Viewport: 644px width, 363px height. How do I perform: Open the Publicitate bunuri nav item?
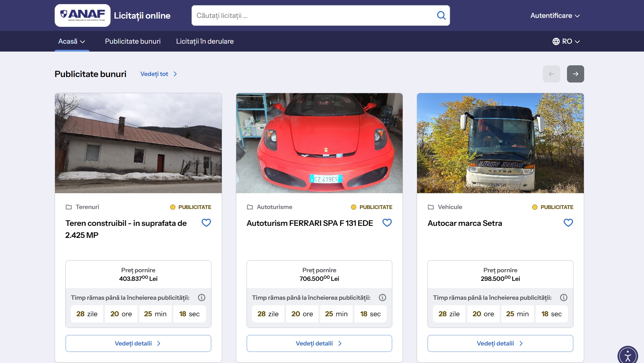tap(133, 41)
